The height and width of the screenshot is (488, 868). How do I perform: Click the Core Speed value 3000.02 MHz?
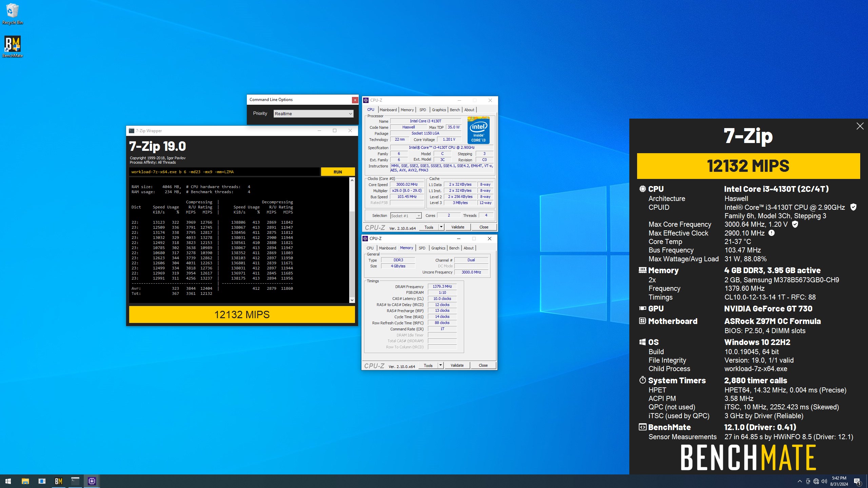coord(407,184)
